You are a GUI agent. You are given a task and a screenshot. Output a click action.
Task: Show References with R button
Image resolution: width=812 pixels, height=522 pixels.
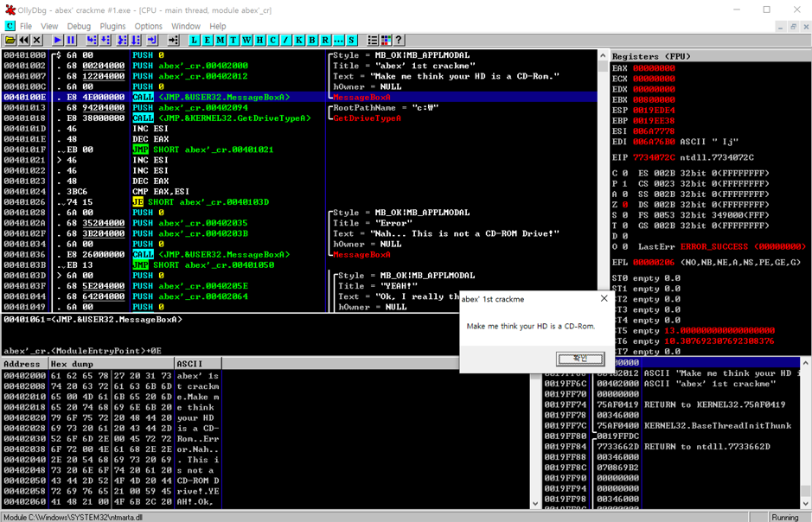click(325, 40)
